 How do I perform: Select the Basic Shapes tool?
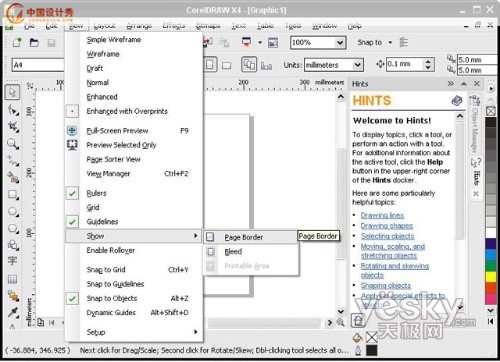pos(13,245)
